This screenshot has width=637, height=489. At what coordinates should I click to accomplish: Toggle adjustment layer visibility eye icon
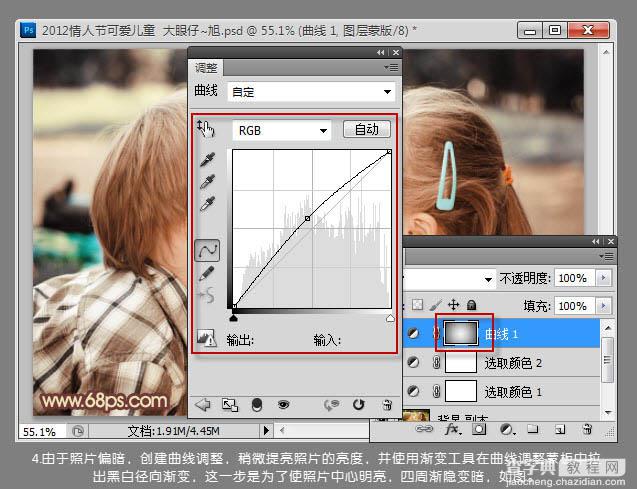pos(284,405)
